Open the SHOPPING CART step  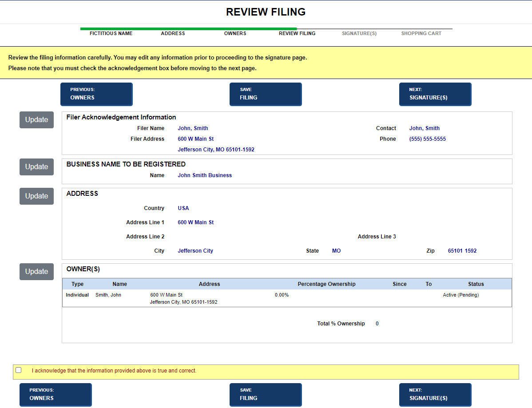(421, 33)
